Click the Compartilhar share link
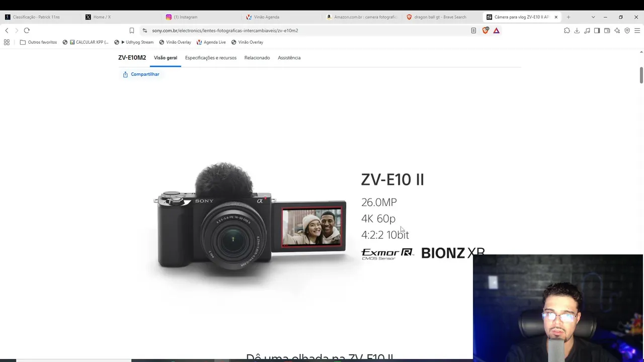This screenshot has height=362, width=644. pos(141,74)
